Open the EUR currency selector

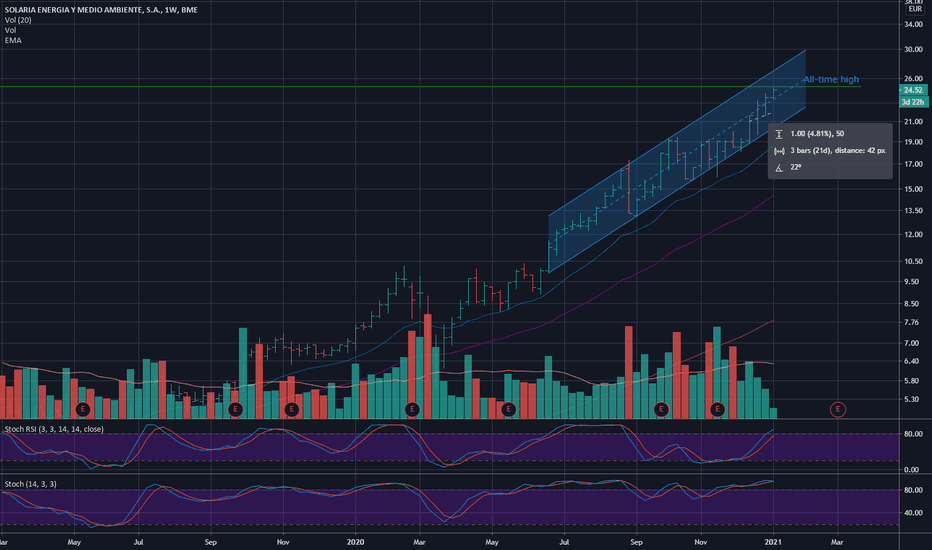click(915, 9)
